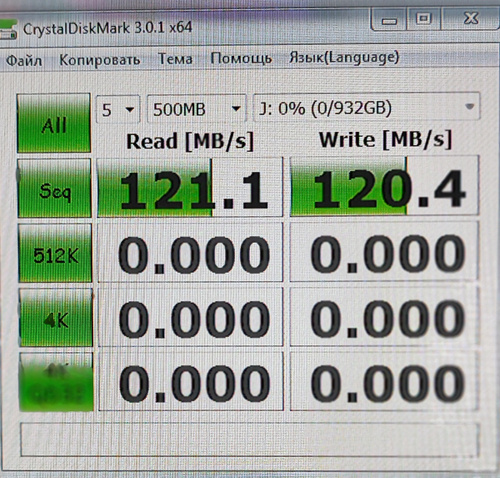Start the 4K random test
500x478 pixels.
[x=56, y=318]
